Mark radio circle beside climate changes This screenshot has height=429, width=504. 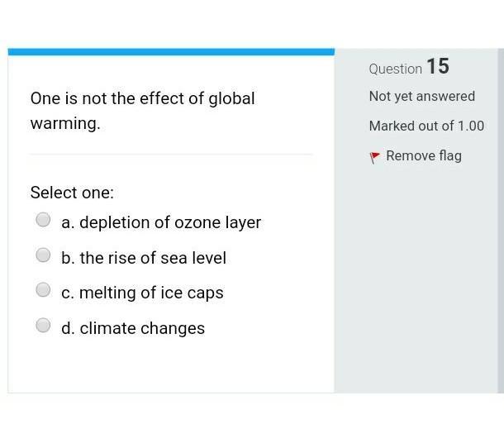coord(43,326)
